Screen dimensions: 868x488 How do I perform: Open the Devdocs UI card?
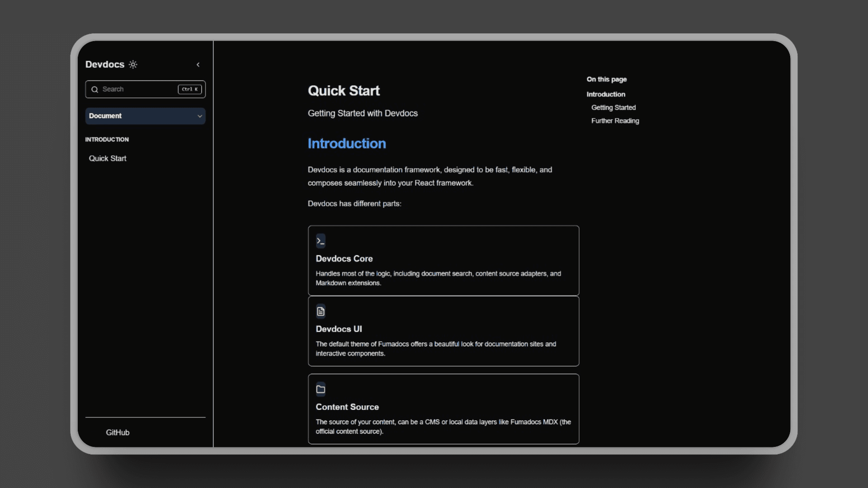[x=443, y=331]
